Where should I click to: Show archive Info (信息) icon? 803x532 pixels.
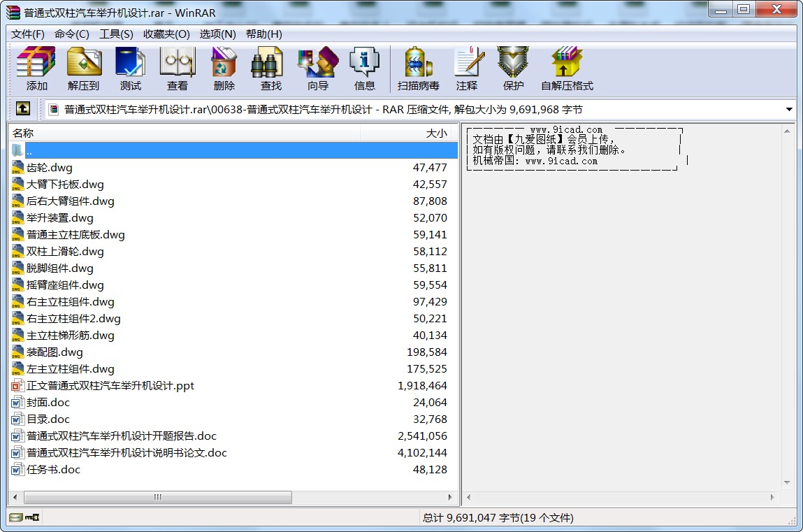pos(364,69)
